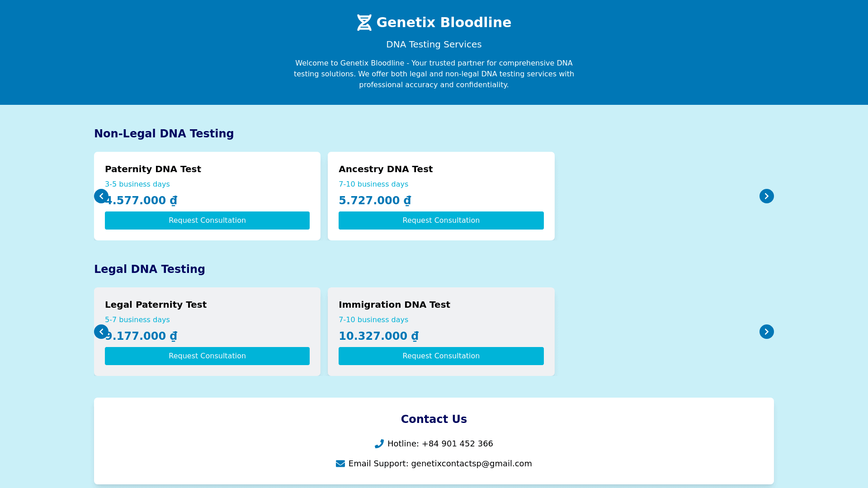Request consultation for Paternity DNA Test
868x488 pixels.
pyautogui.click(x=207, y=221)
